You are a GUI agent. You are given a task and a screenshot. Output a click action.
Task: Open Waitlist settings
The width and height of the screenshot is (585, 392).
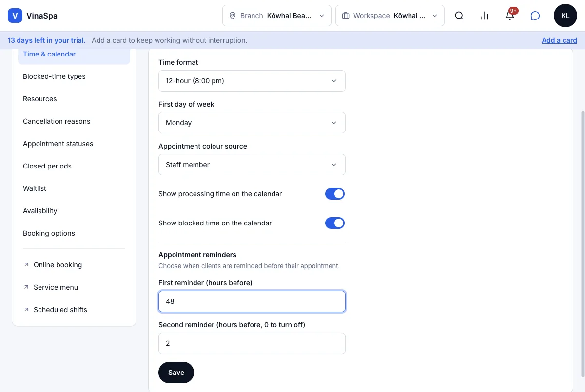(x=74, y=188)
